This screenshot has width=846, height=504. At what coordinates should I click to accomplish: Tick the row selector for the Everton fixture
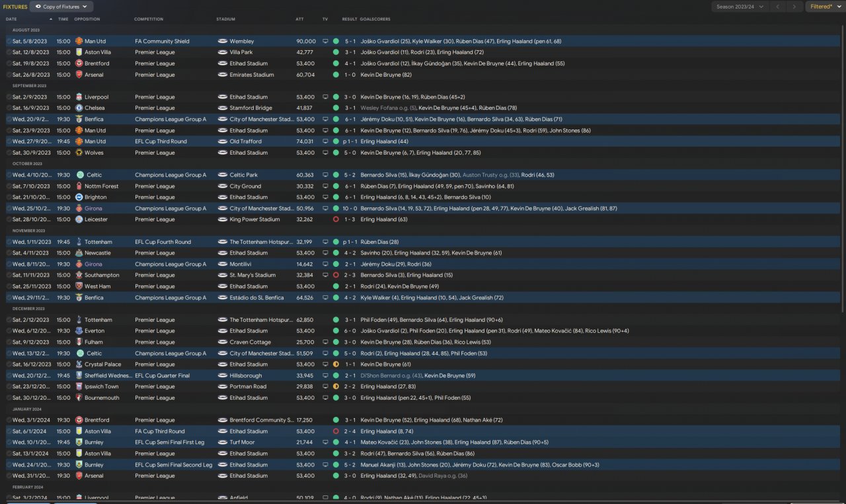click(9, 331)
